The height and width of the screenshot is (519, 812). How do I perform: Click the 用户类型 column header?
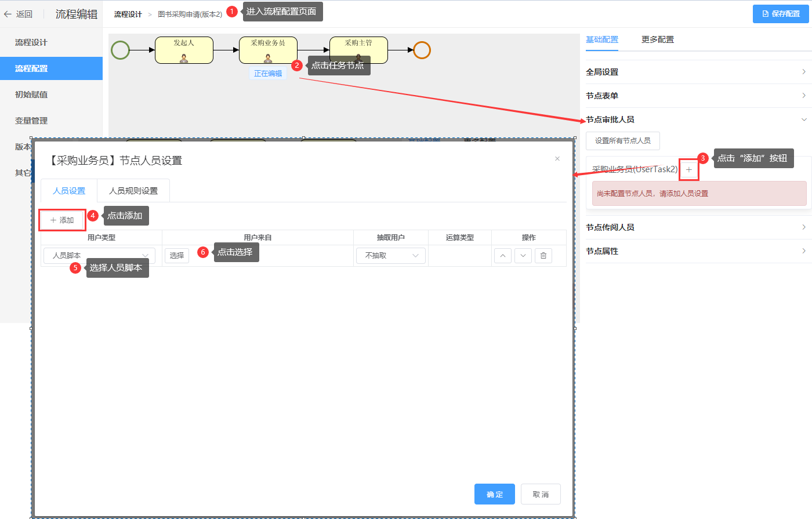pyautogui.click(x=101, y=238)
